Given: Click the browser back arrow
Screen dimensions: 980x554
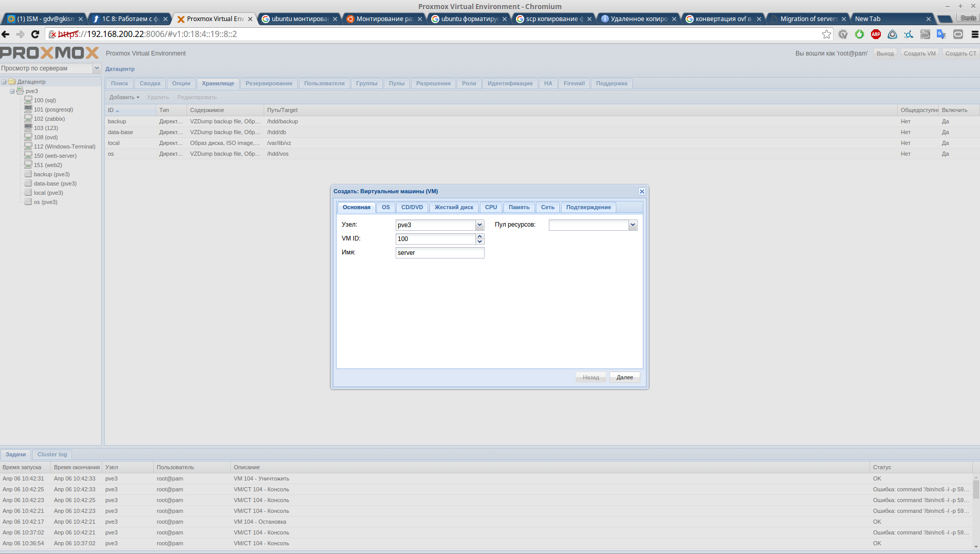Looking at the screenshot, I should (x=6, y=34).
